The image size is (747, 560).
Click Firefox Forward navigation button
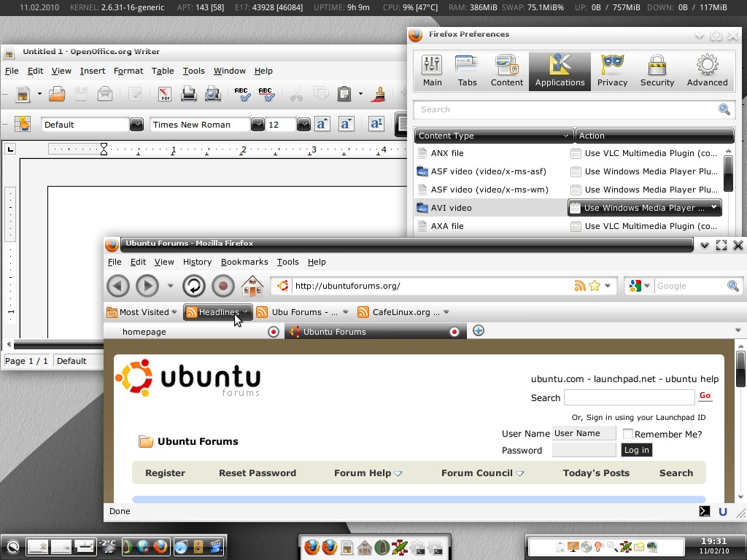pyautogui.click(x=147, y=286)
